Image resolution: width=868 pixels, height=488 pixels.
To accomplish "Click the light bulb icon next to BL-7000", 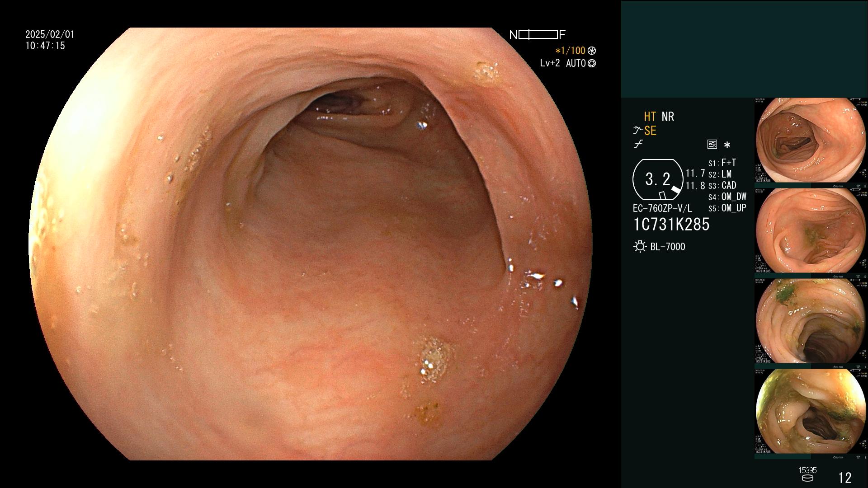I will (640, 247).
